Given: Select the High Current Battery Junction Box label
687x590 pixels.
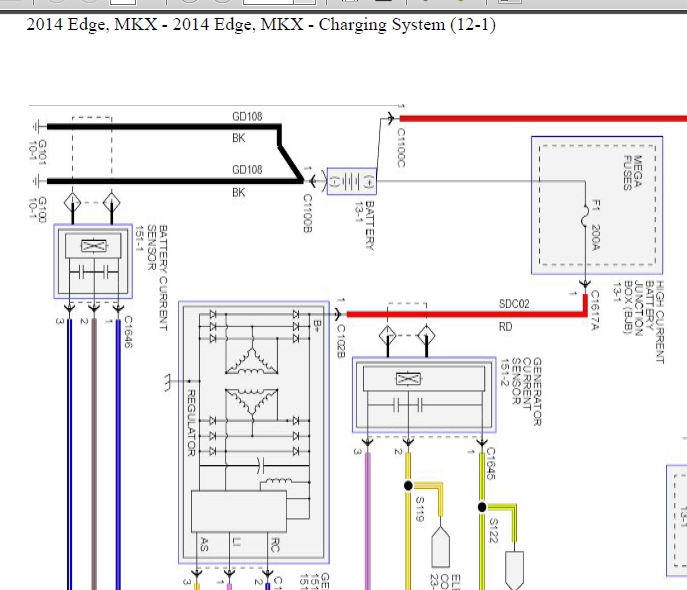Looking at the screenshot, I should click(x=638, y=322).
